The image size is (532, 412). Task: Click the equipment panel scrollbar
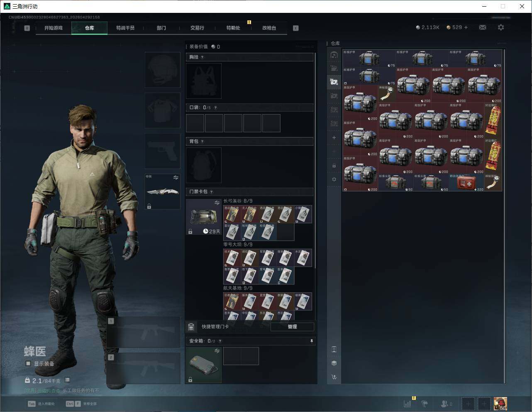pyautogui.click(x=315, y=160)
